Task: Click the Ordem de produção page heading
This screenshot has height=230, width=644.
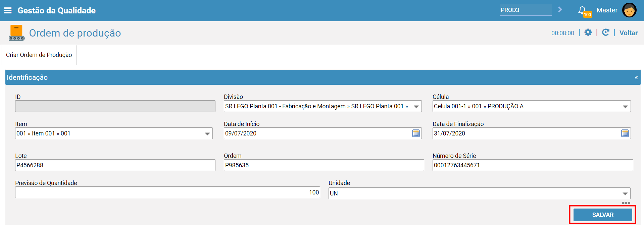Action: (75, 33)
